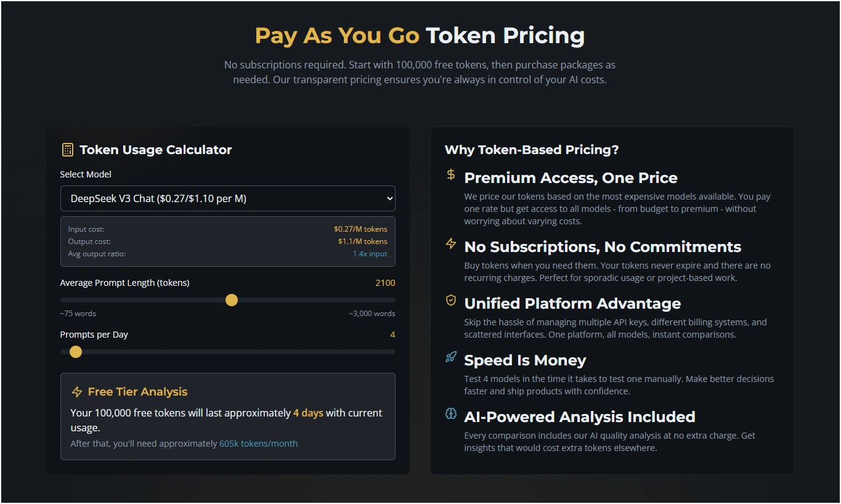Click the brain icon beside AI-Powered Analysis
Image resolution: width=841 pixels, height=504 pixels.
[x=451, y=414]
